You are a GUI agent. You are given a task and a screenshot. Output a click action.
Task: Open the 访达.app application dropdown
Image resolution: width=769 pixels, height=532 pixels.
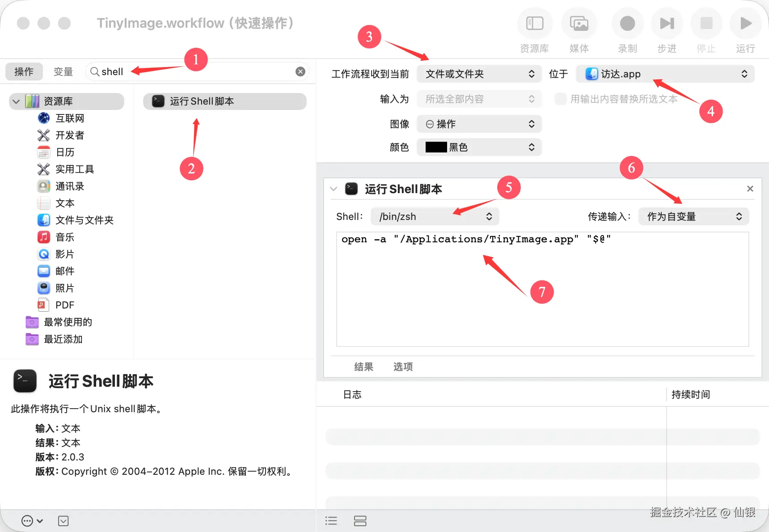pyautogui.click(x=665, y=74)
